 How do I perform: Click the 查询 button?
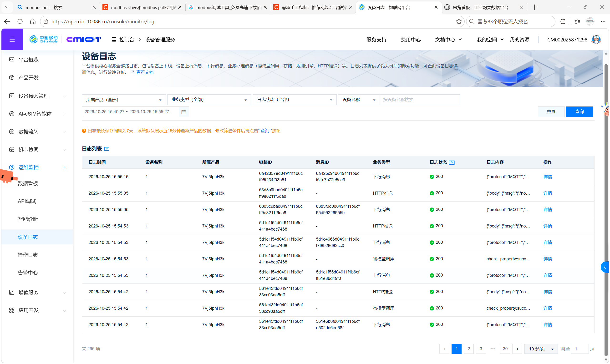(579, 112)
